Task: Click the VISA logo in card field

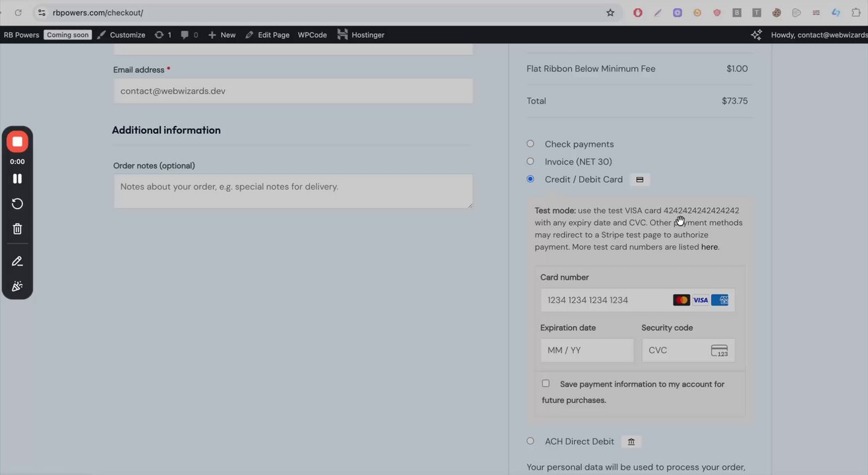Action: point(701,300)
